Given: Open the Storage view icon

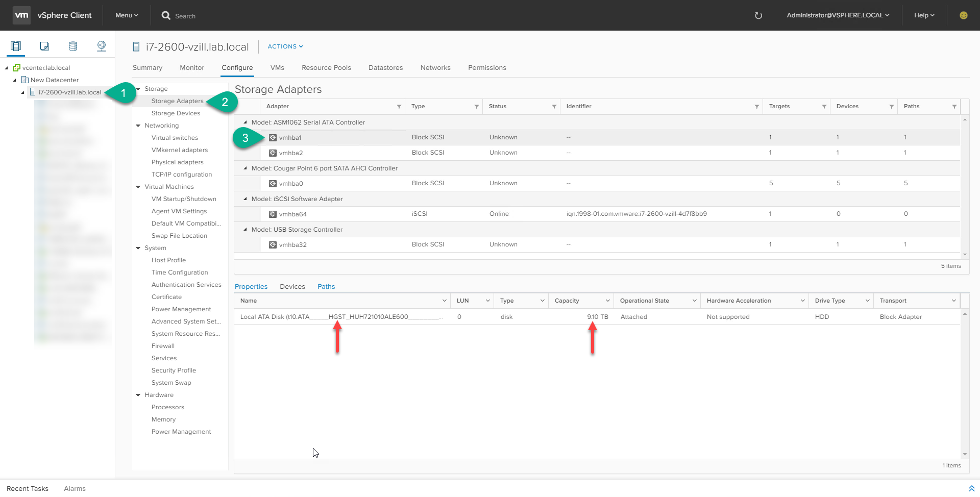Looking at the screenshot, I should click(73, 46).
